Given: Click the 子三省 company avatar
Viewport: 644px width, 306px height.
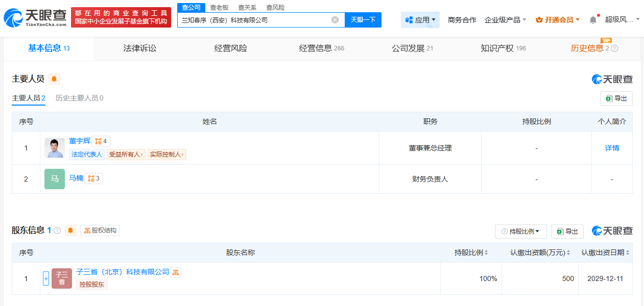Looking at the screenshot, I should point(62,278).
